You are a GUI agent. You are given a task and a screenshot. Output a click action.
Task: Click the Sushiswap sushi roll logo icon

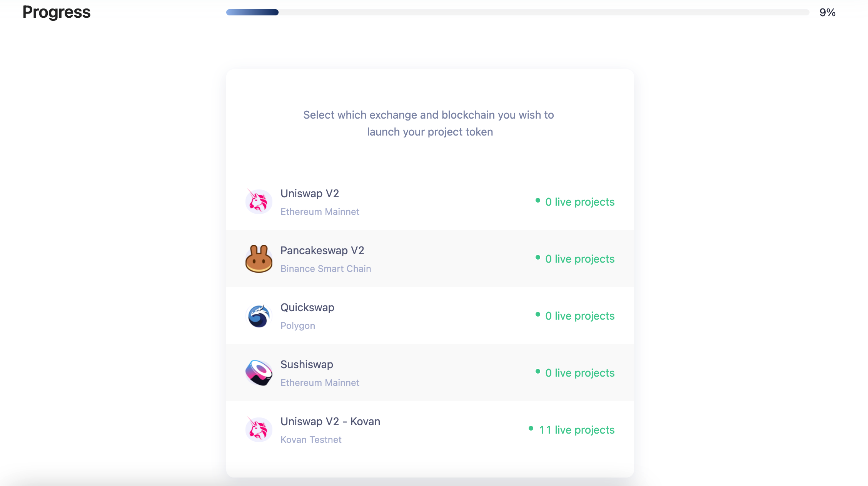point(259,373)
